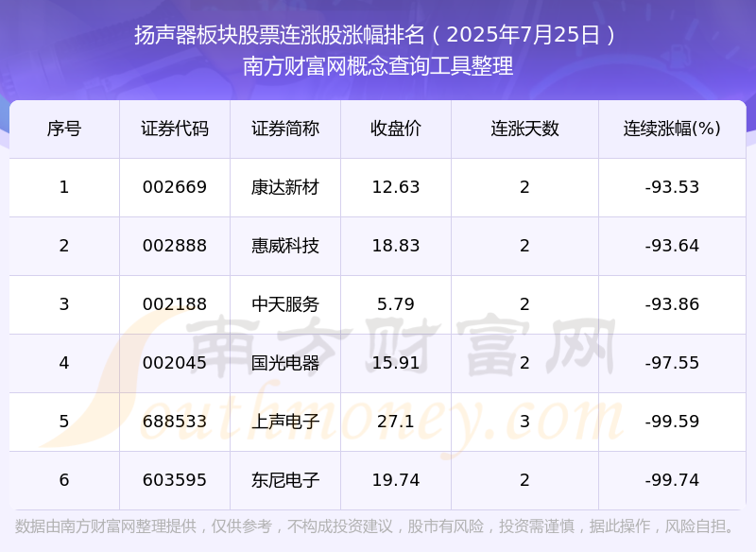Click the 连涨天数 column header
This screenshot has width=756, height=552.
[x=524, y=129]
